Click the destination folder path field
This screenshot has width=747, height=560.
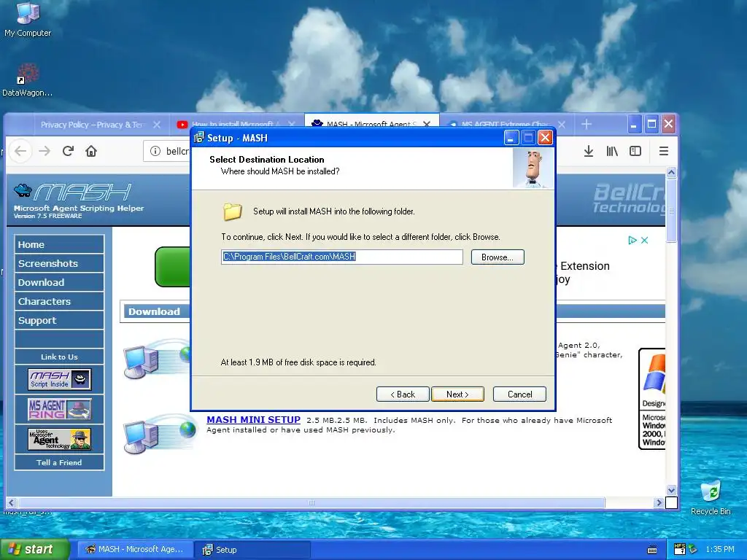[341, 257]
